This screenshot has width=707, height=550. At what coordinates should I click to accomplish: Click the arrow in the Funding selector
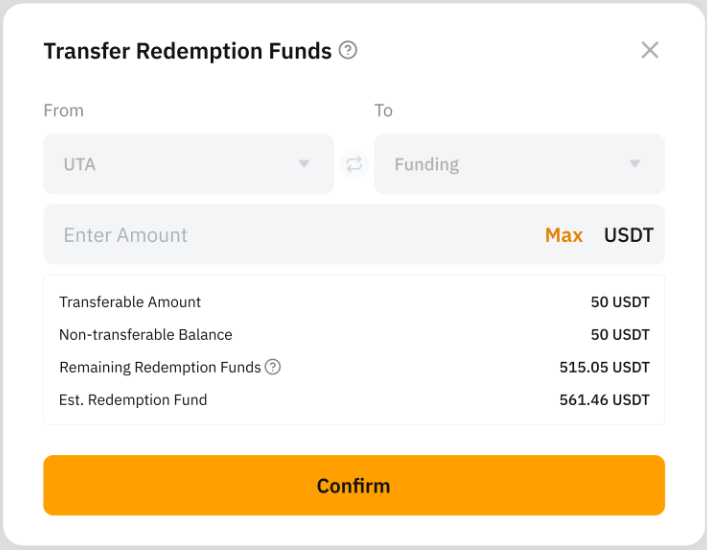pyautogui.click(x=635, y=164)
